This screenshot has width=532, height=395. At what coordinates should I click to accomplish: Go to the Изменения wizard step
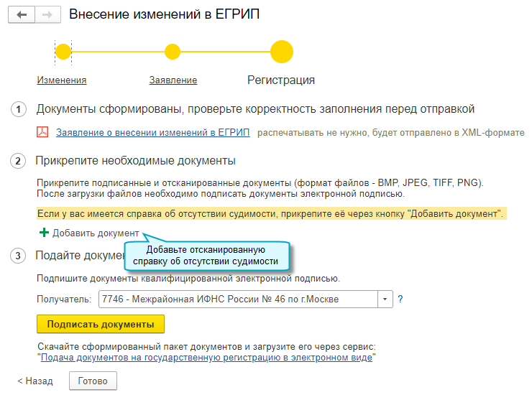[62, 80]
